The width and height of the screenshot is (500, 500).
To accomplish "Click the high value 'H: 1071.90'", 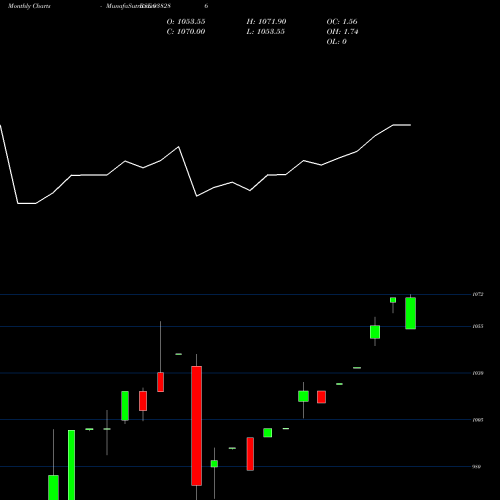I will click(266, 22).
